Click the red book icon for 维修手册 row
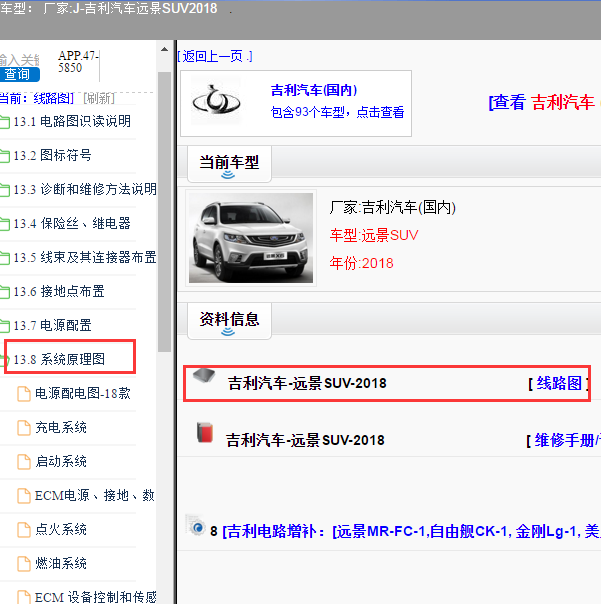The image size is (601, 604). pos(205,433)
